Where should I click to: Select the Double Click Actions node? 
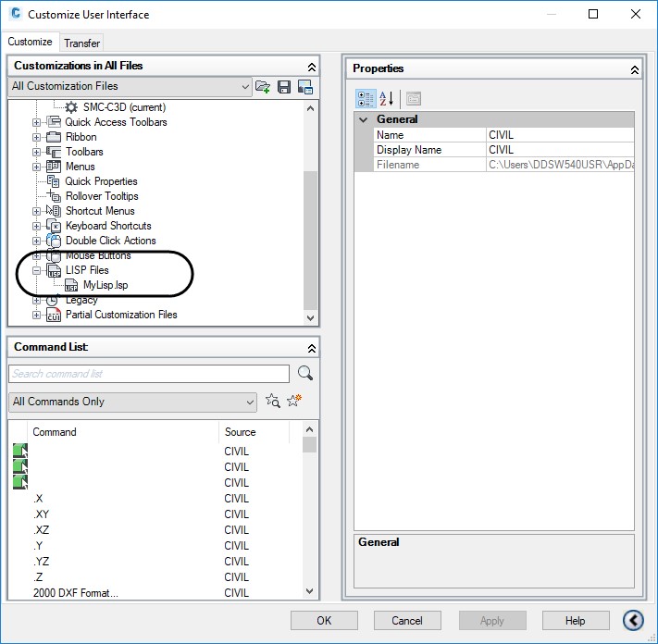pyautogui.click(x=111, y=241)
